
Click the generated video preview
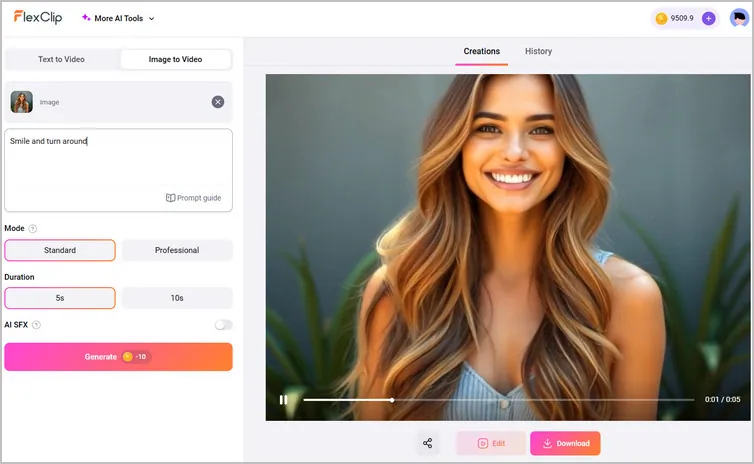[508, 247]
